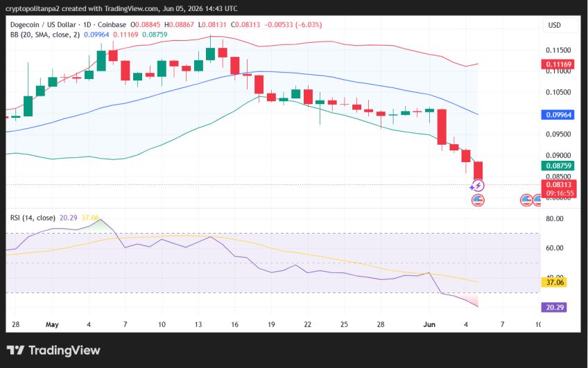Click date 13 on the time axis
The image size is (588, 368).
pyautogui.click(x=198, y=324)
